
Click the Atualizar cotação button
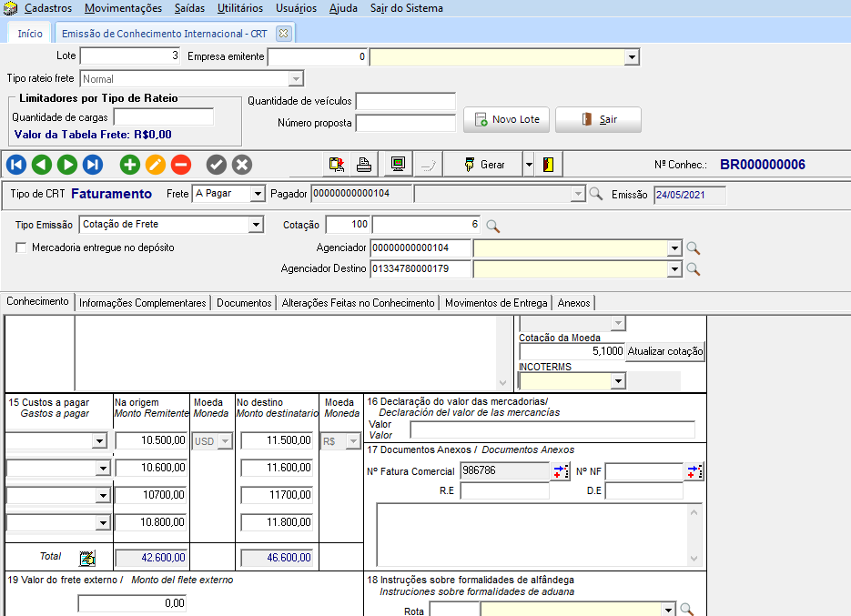coord(664,351)
